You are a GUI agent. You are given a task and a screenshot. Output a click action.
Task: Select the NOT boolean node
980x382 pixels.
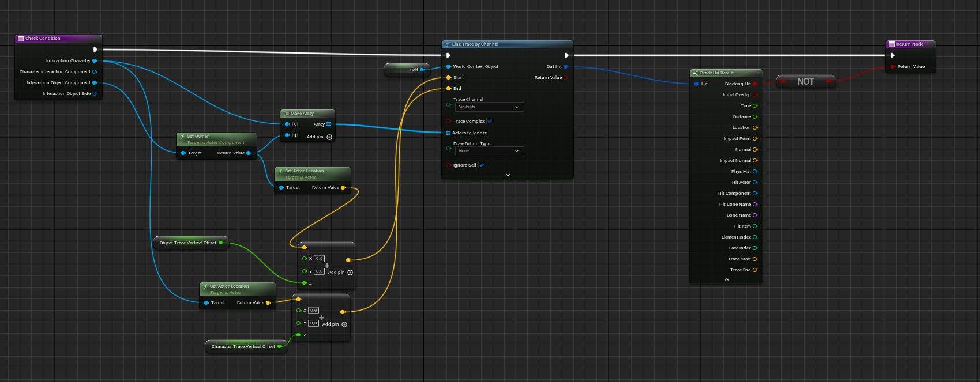[806, 82]
